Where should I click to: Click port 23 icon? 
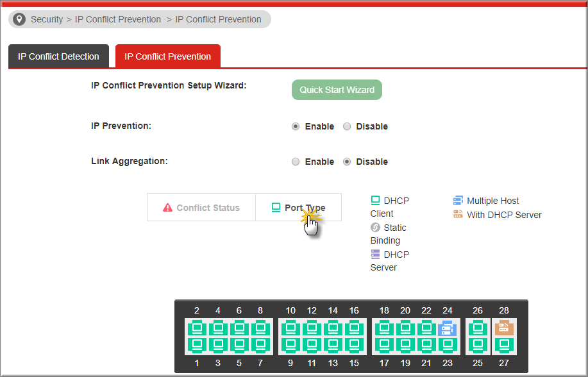[x=448, y=344]
